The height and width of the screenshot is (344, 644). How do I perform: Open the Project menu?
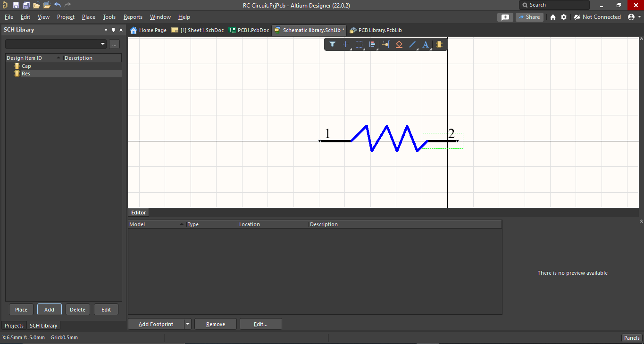pos(66,17)
